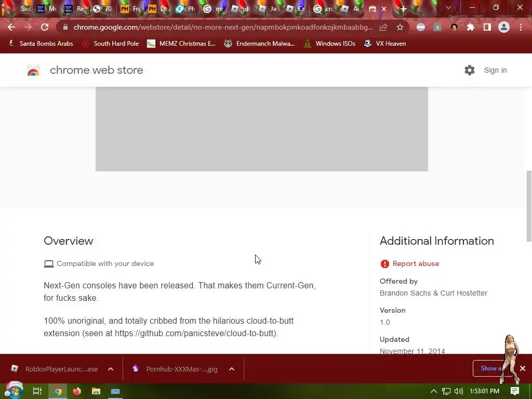Open File Explorer from taskbar
Viewport: 532px width, 399px height.
pos(96,391)
